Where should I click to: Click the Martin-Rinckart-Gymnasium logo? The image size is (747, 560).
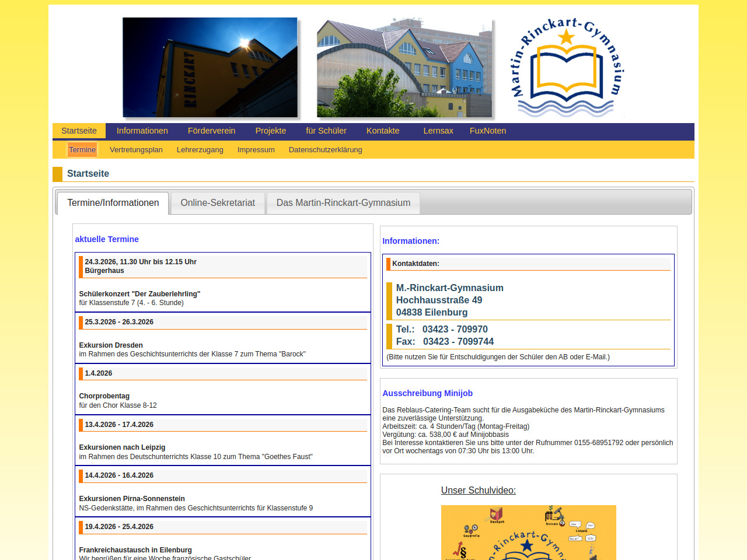pyautogui.click(x=567, y=68)
